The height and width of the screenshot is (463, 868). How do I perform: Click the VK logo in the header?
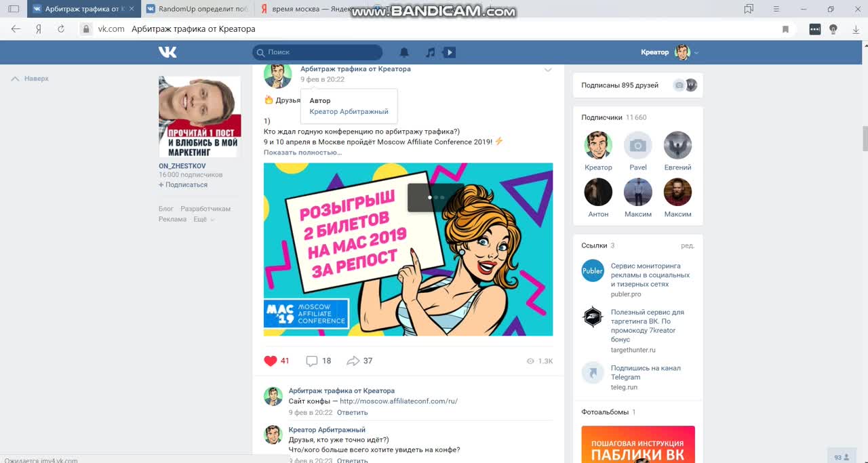point(167,52)
